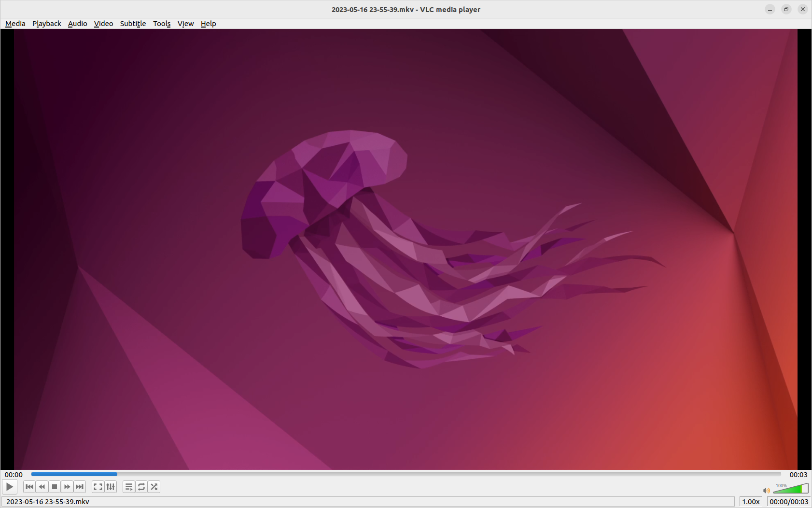Screen dimensions: 812x508
Task: Jump to next media item
Action: tap(80, 487)
